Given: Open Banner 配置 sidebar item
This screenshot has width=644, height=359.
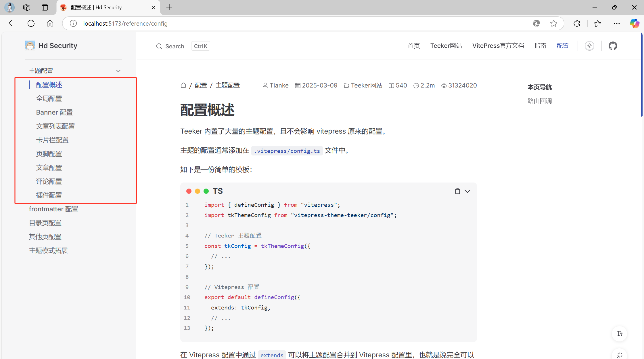Looking at the screenshot, I should click(x=54, y=112).
